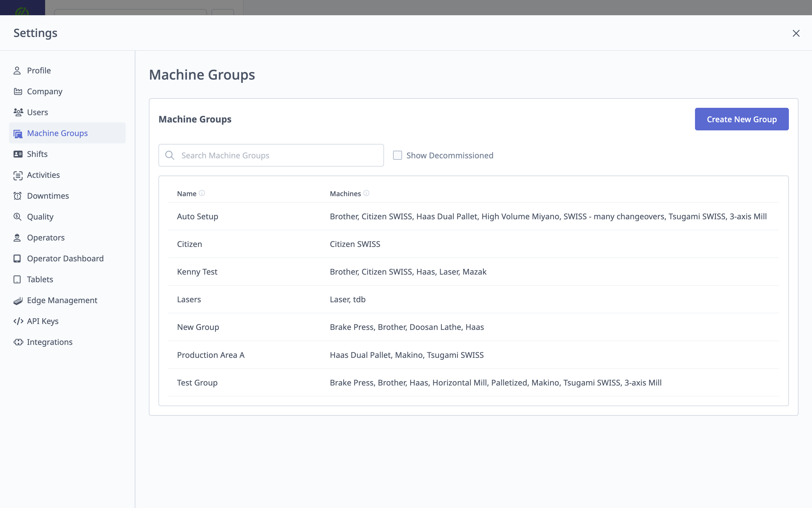
Task: Open the Citizen group row
Action: [473, 244]
